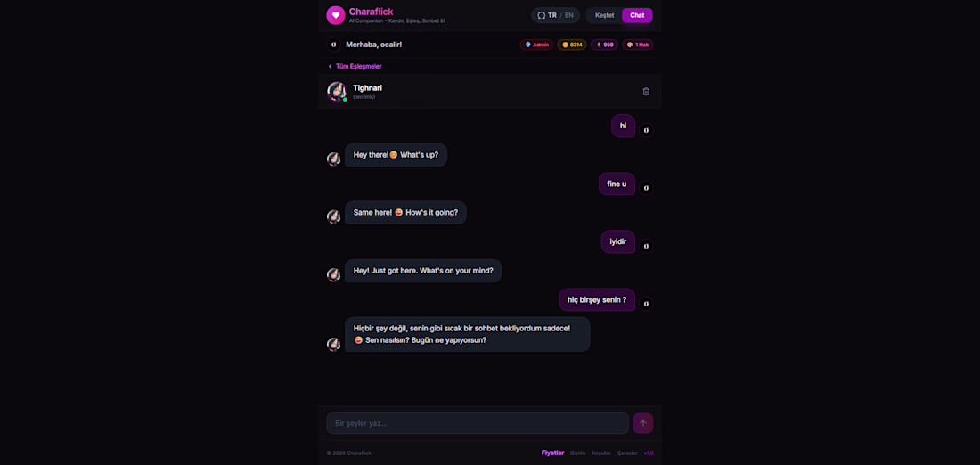Open the Koşullar footer link

pos(601,453)
